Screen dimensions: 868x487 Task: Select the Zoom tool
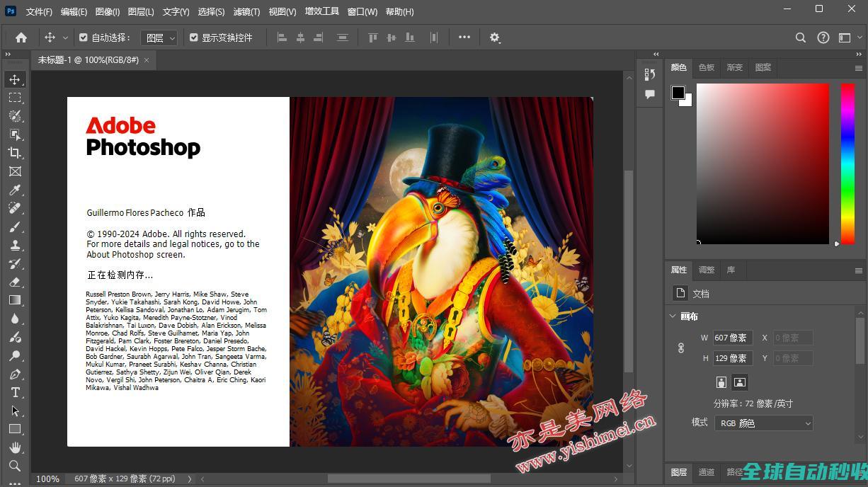point(15,466)
